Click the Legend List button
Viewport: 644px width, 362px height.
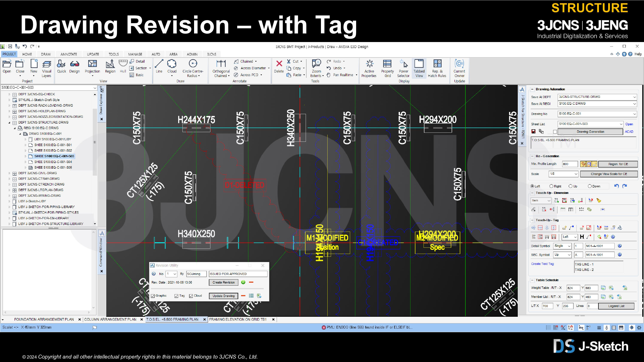coord(616,306)
